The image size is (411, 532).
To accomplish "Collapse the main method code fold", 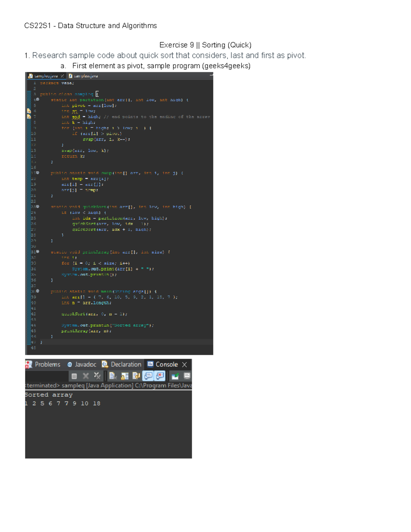I will (x=38, y=291).
